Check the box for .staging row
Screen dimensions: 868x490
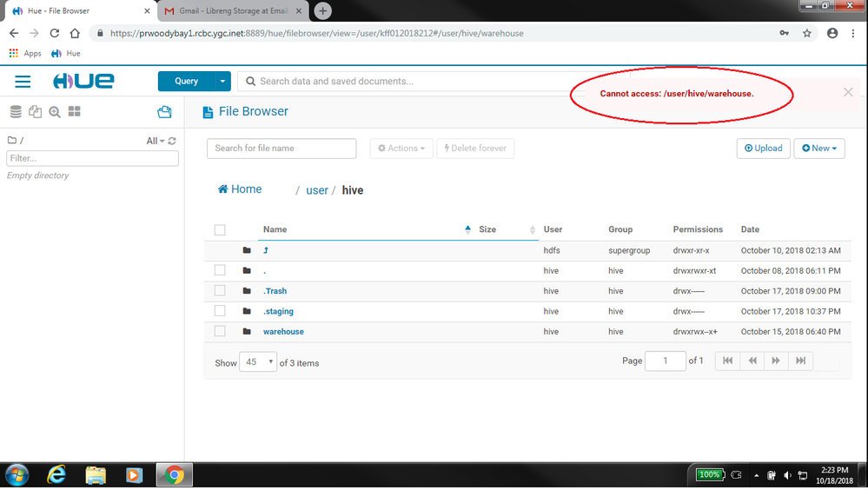point(220,311)
